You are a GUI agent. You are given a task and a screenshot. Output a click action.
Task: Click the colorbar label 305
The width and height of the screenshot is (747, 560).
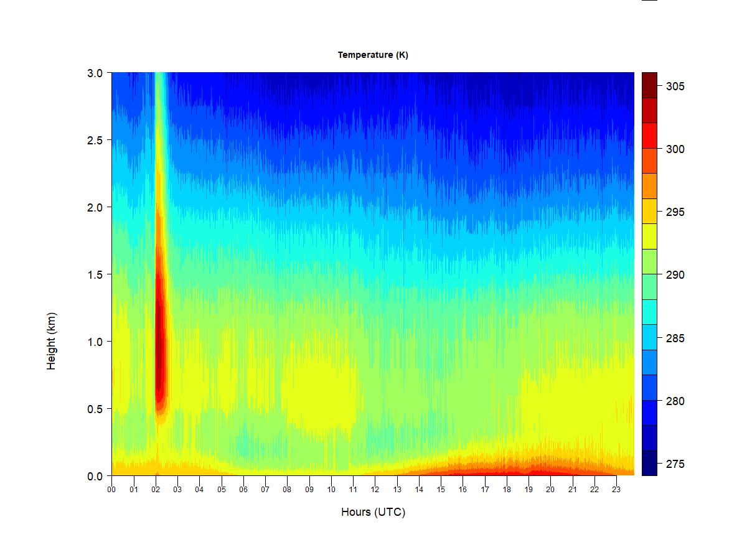tap(675, 86)
